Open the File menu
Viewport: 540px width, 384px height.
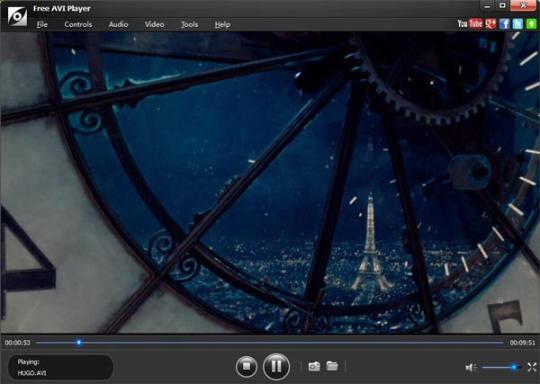pos(42,24)
